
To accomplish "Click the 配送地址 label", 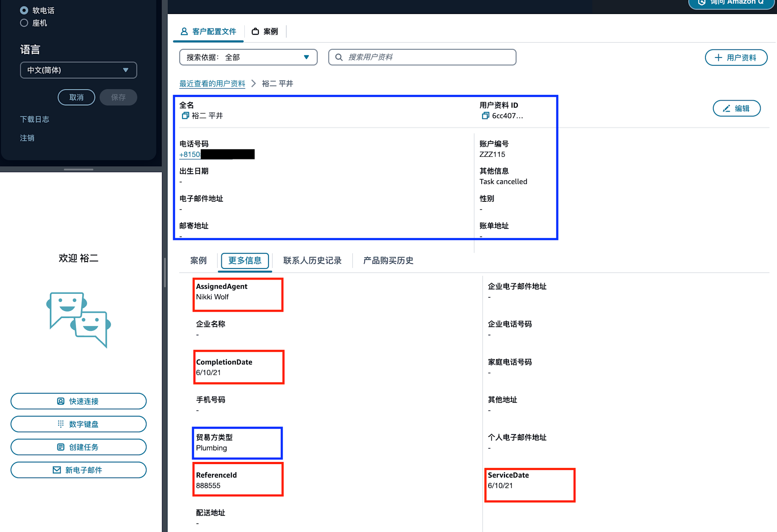I will (x=211, y=513).
